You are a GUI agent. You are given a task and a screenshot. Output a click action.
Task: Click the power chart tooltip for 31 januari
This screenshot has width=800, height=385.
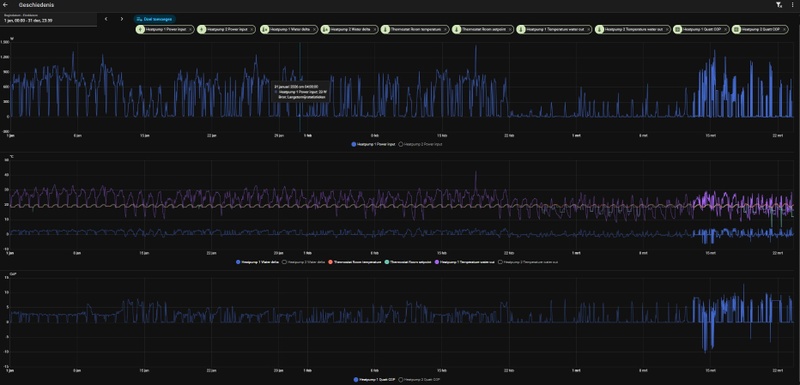coord(300,92)
